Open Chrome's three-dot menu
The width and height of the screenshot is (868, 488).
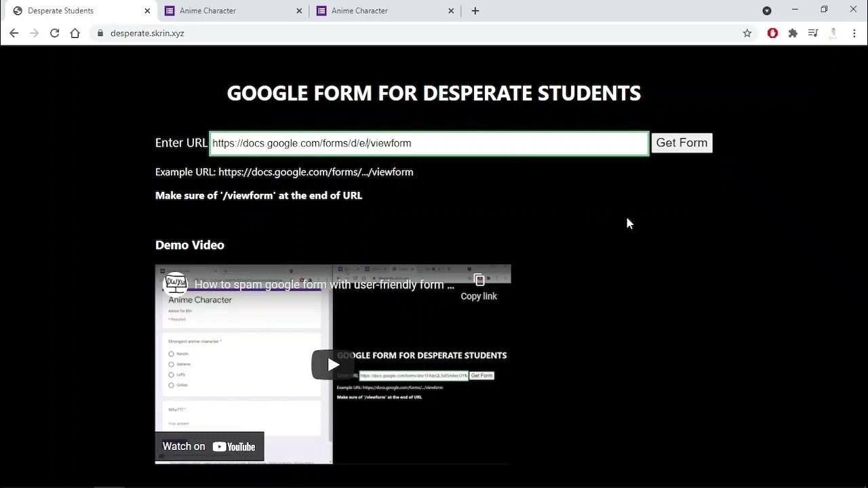tap(854, 33)
